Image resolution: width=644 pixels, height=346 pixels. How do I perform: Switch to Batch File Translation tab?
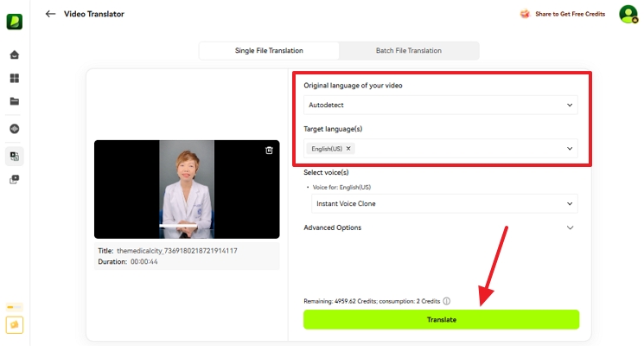click(408, 50)
